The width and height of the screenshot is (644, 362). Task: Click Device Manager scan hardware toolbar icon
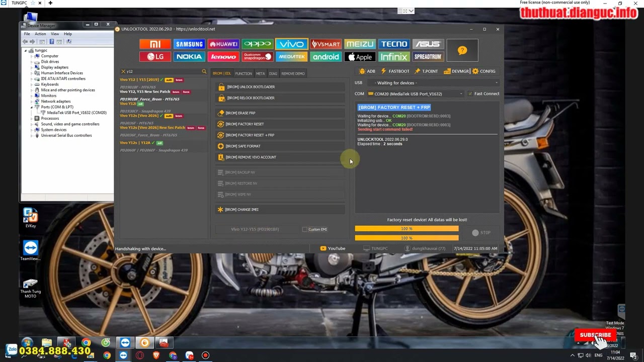pos(69,41)
